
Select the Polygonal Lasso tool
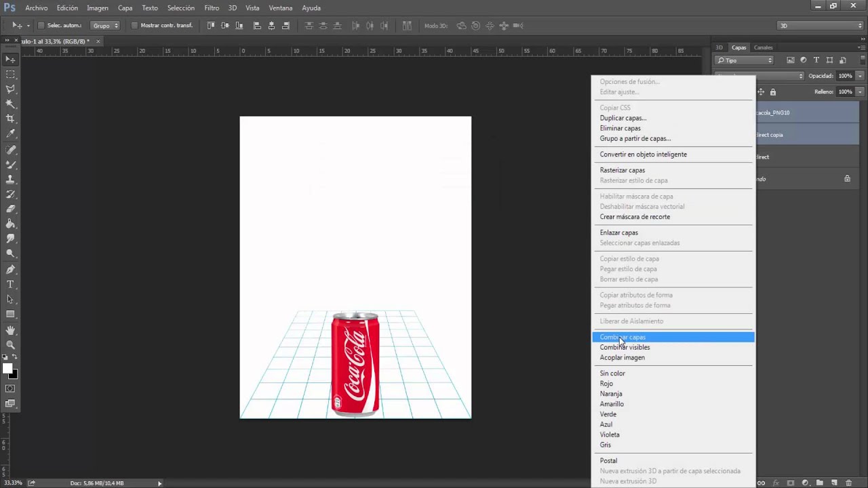(x=10, y=89)
